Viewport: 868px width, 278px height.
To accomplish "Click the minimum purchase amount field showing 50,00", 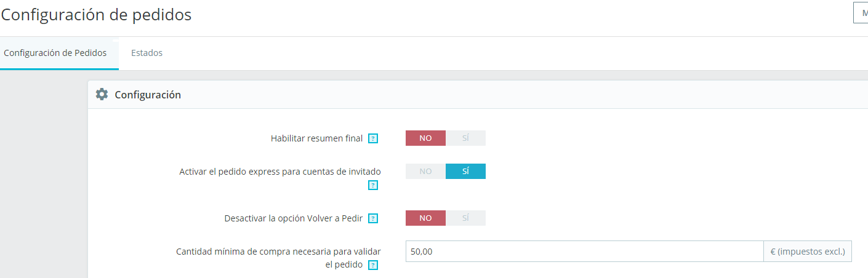I will 584,252.
